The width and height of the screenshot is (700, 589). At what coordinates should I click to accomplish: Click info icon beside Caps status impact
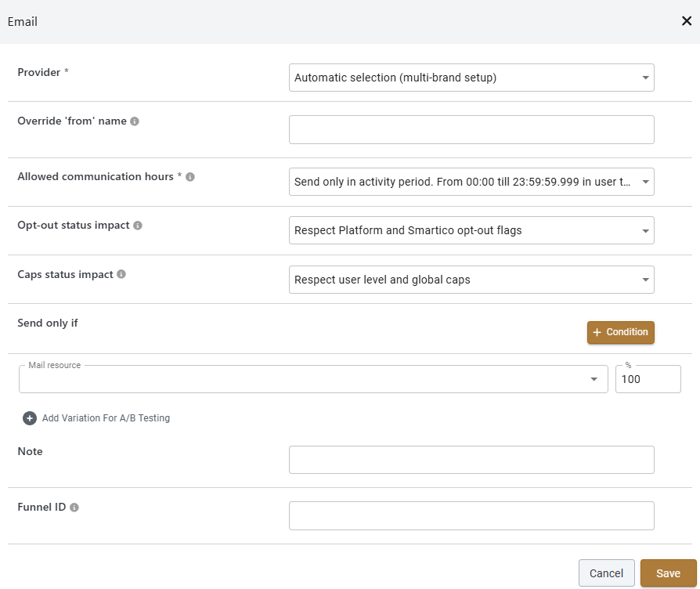[121, 275]
